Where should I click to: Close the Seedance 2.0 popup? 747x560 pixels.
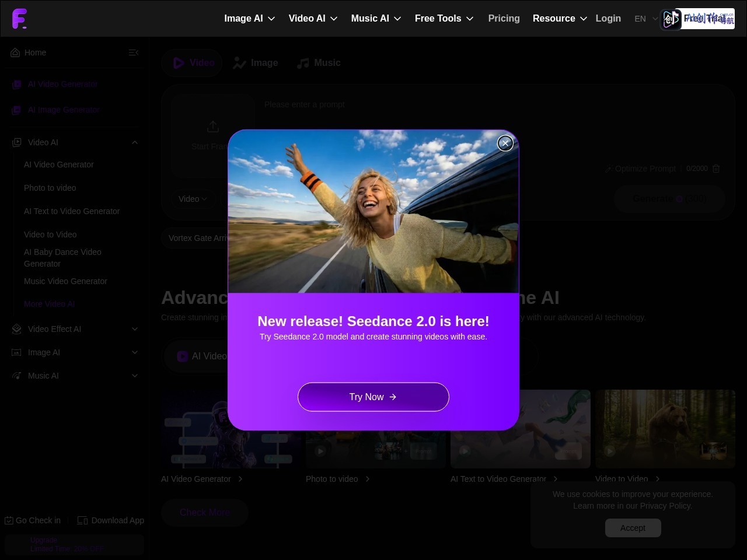pyautogui.click(x=505, y=143)
